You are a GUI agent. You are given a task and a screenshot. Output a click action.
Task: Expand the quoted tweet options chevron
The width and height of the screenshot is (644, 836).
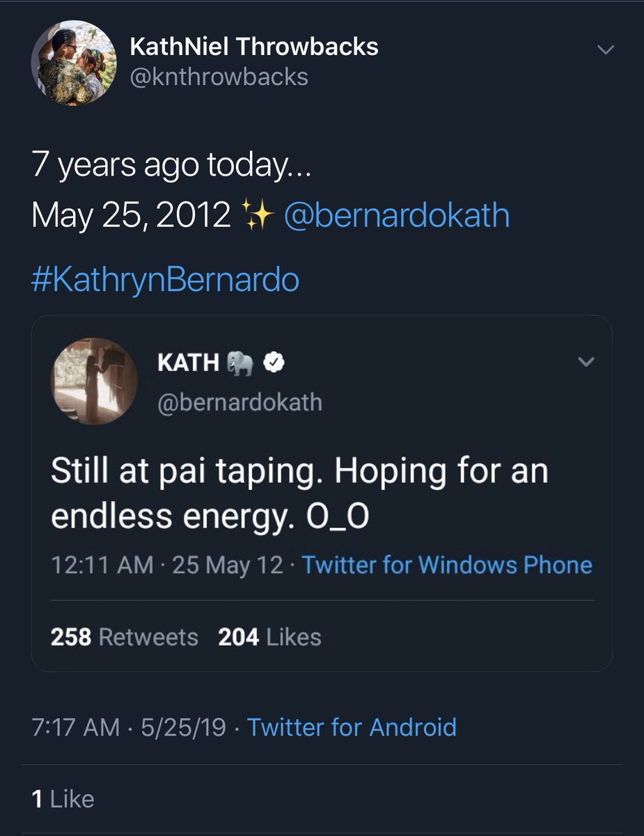point(587,362)
